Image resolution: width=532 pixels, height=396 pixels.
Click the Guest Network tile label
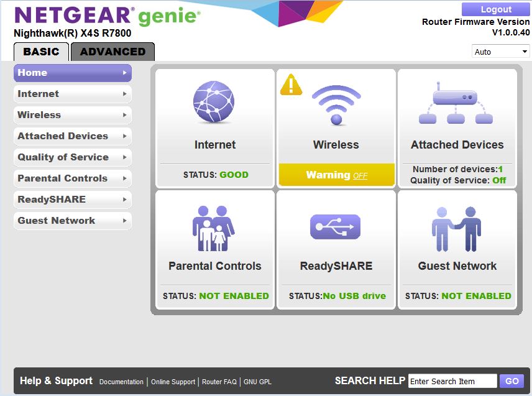[457, 266]
